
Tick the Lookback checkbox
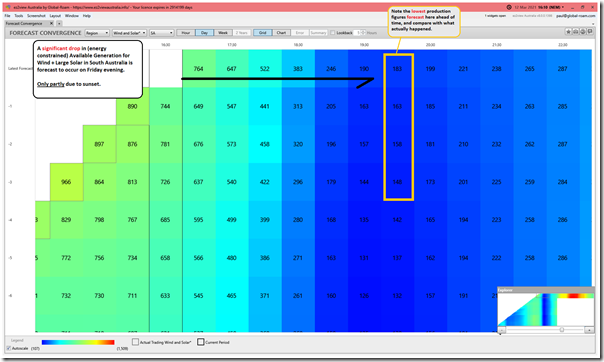coord(332,33)
